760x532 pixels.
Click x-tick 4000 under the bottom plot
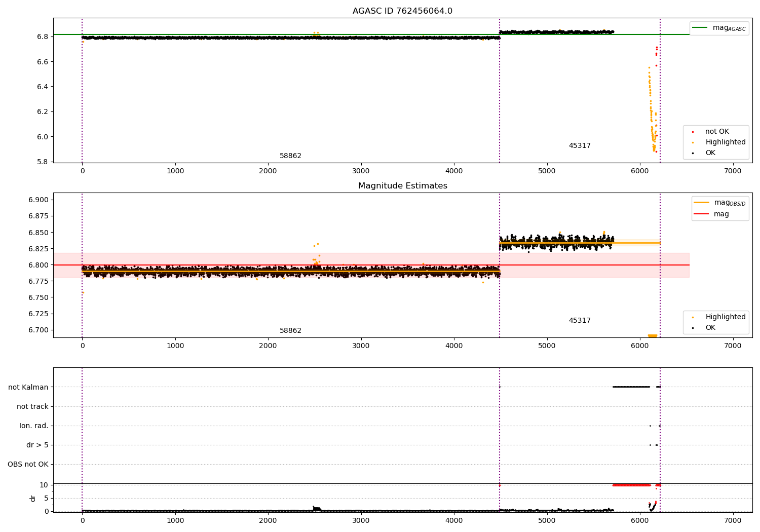pyautogui.click(x=454, y=521)
